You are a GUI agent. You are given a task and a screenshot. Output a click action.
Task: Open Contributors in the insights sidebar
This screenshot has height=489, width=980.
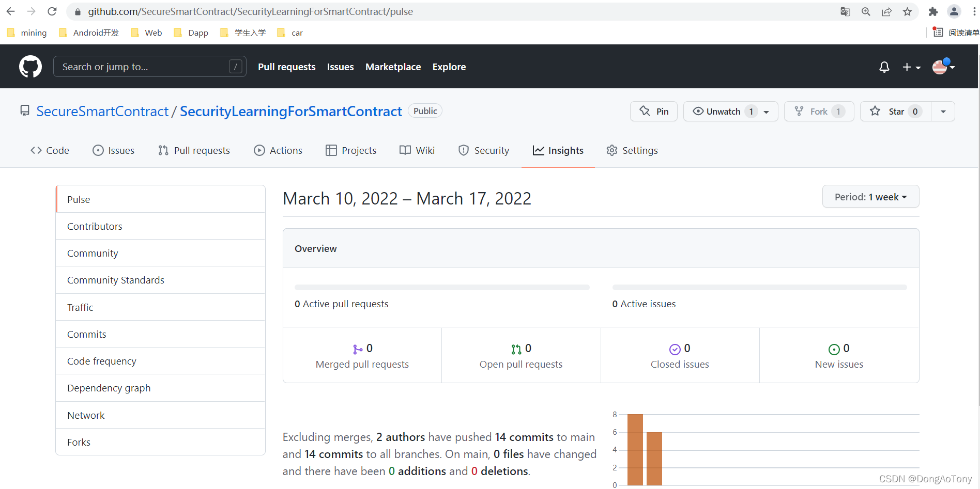[161, 226]
